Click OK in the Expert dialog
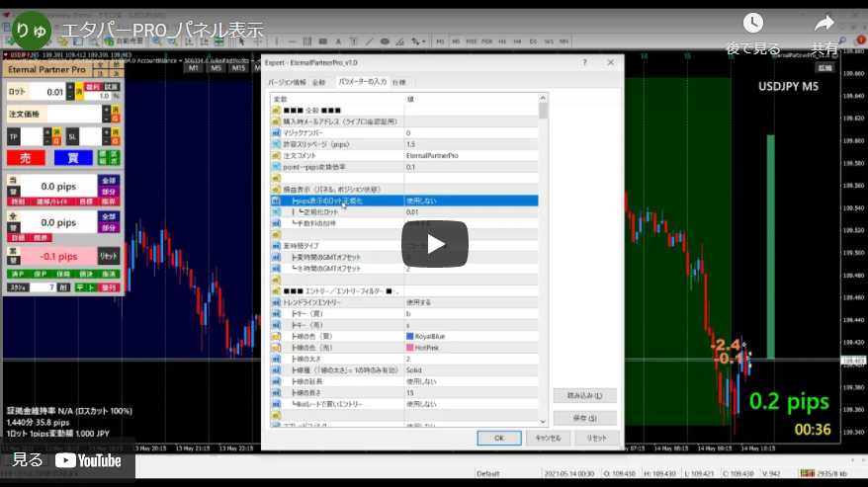Image resolution: width=868 pixels, height=487 pixels. point(499,438)
